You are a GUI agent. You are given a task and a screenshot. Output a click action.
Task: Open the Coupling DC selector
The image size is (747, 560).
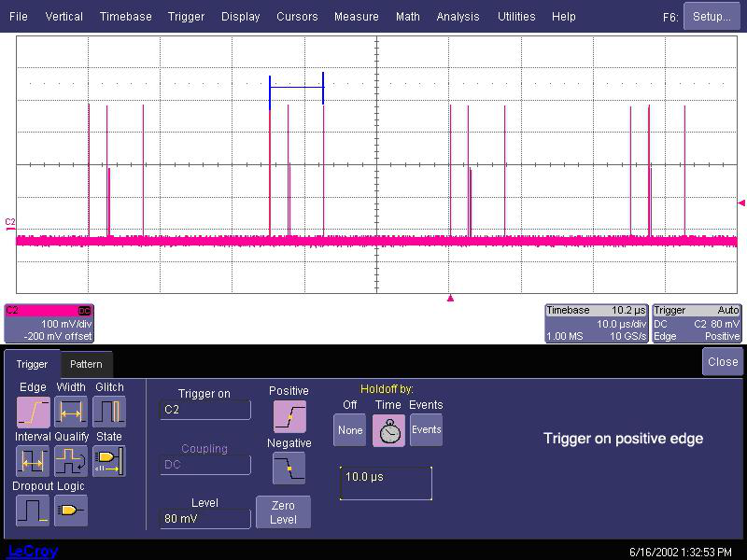tap(204, 464)
